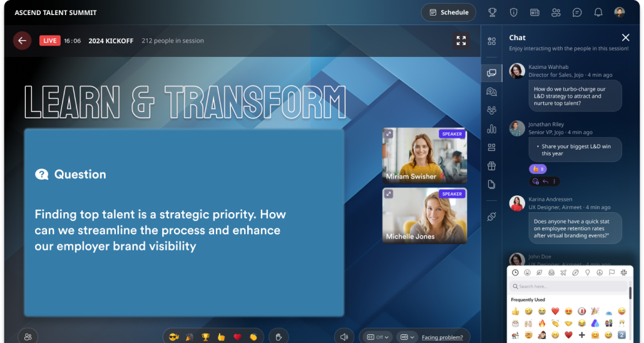
Task: Open the HD video quality dropdown
Action: click(x=407, y=337)
